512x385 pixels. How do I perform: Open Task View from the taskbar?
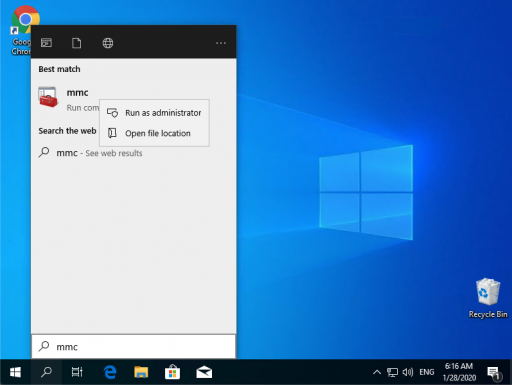click(77, 372)
